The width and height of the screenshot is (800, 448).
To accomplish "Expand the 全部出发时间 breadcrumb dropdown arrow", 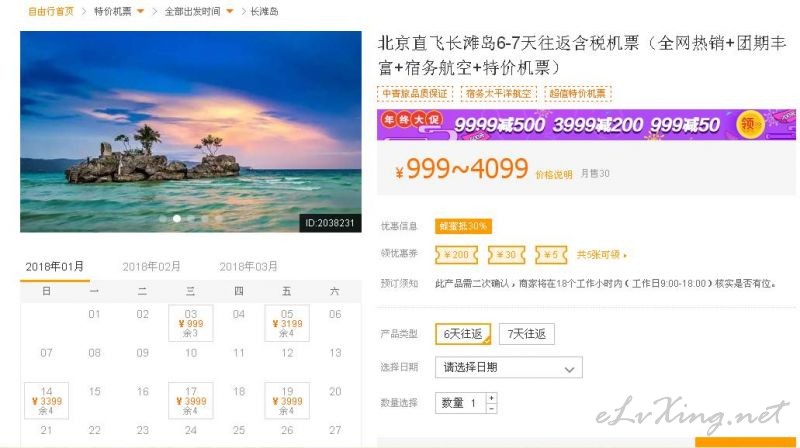I will (230, 11).
